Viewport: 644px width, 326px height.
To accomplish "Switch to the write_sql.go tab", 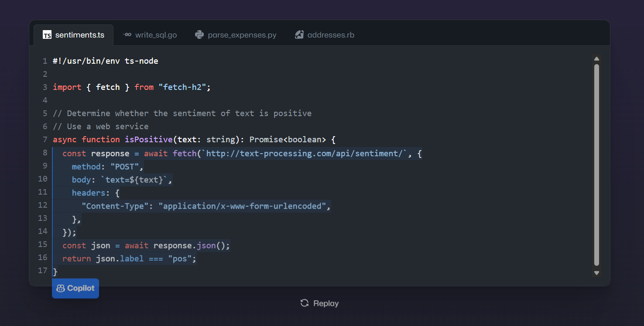I will click(x=156, y=35).
